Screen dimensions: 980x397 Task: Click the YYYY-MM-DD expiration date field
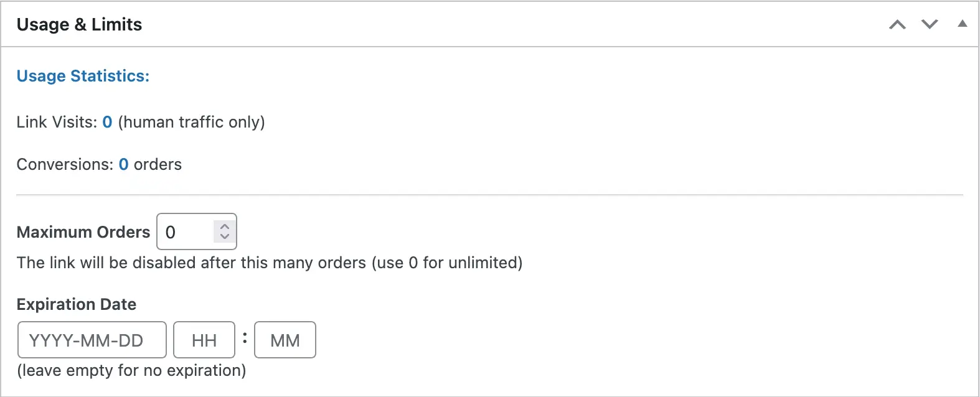[92, 340]
